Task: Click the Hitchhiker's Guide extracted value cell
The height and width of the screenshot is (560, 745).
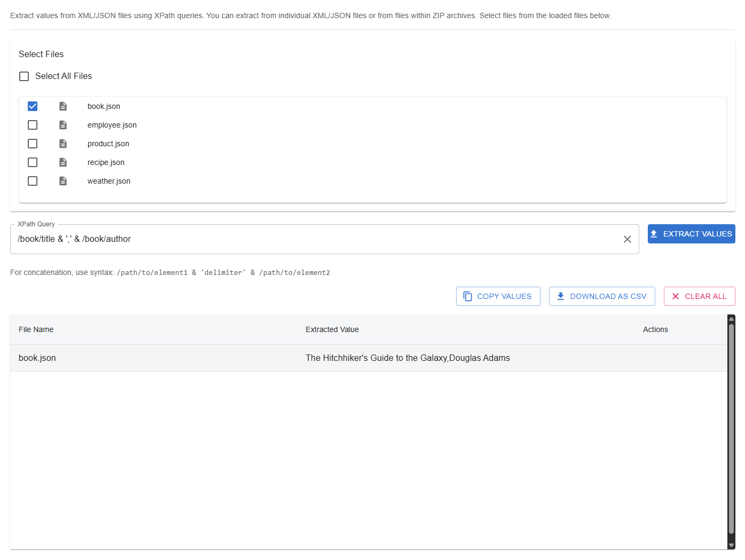Action: point(407,358)
